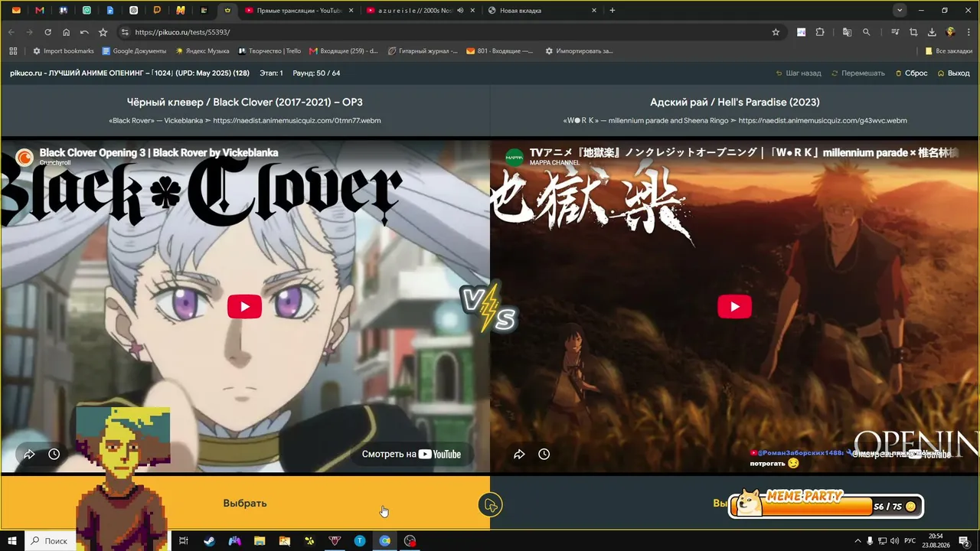Leave the test via "Выход"
This screenshot has height=551, width=980.
[953, 73]
